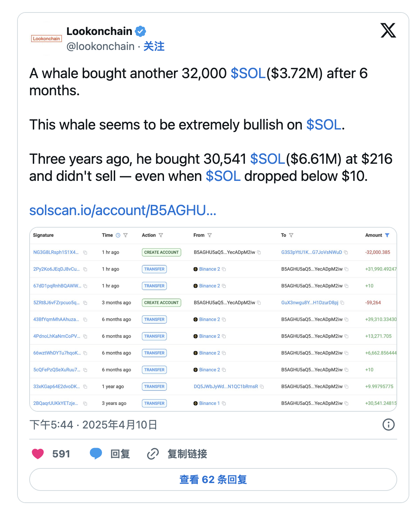420x523 pixels.
Task: Open the To column filter
Action: coord(291,235)
